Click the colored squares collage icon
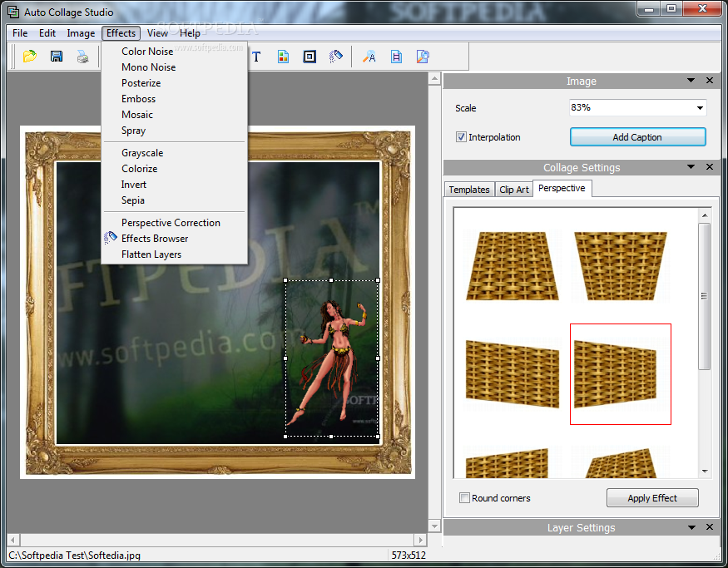This screenshot has width=728, height=568. pos(283,57)
